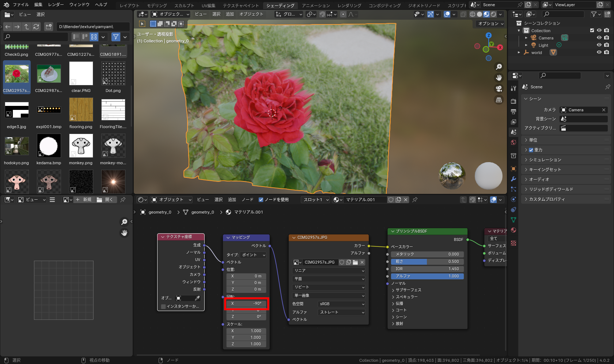Click the 新規 button in image editor

point(84,200)
